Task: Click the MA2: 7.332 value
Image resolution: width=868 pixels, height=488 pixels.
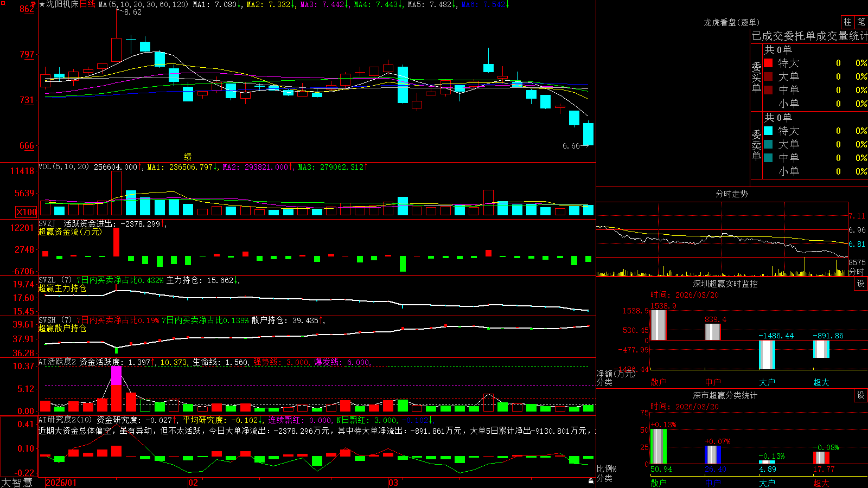Action: (269, 4)
